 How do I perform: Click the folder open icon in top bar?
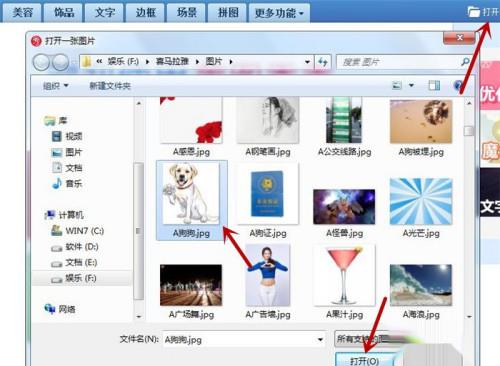coord(473,12)
